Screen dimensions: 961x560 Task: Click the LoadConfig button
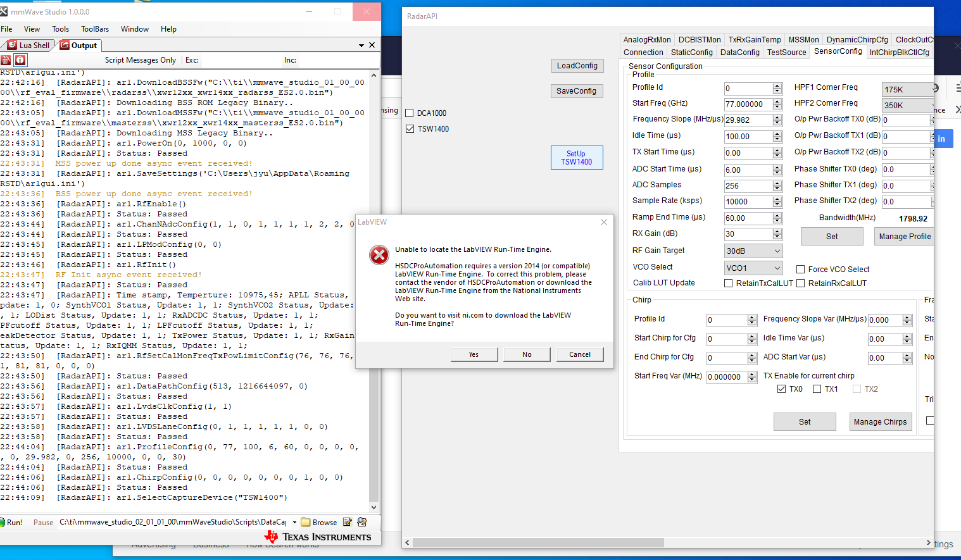pos(577,66)
